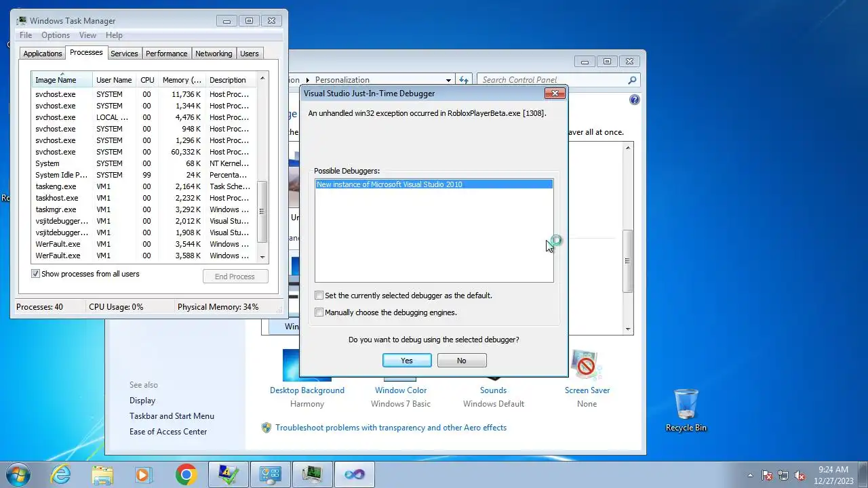The height and width of the screenshot is (488, 868).
Task: Click the Task Manager title bar icon
Action: click(22, 21)
